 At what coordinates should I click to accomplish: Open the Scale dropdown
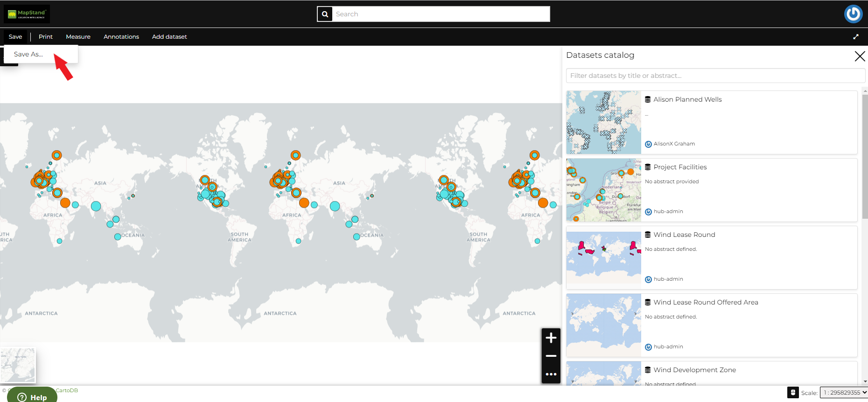pyautogui.click(x=844, y=393)
